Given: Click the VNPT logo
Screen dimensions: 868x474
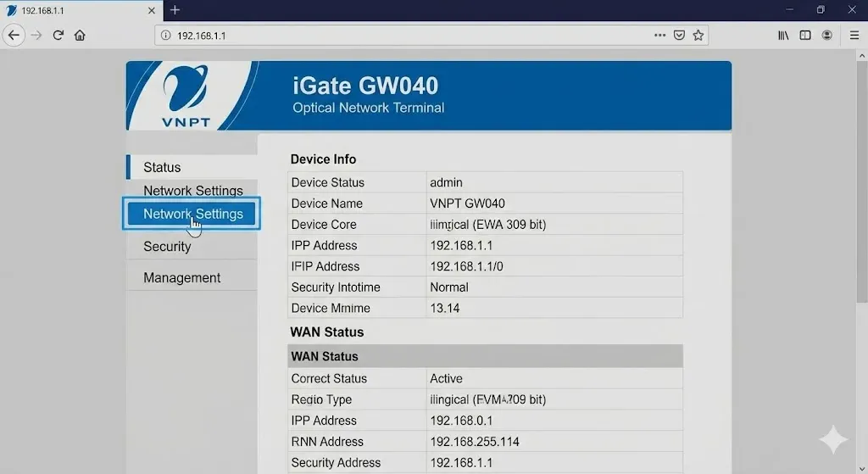Looking at the screenshot, I should (186, 97).
